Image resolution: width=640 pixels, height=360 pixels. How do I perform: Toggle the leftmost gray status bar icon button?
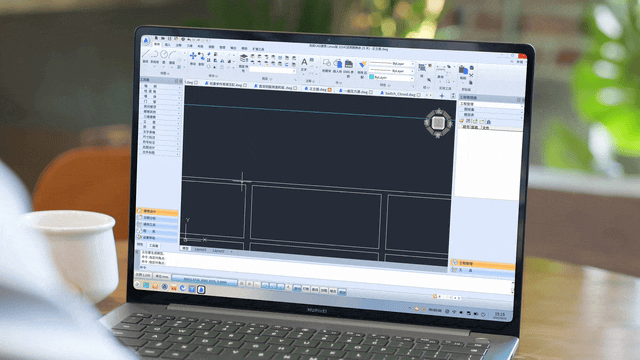coord(242,284)
